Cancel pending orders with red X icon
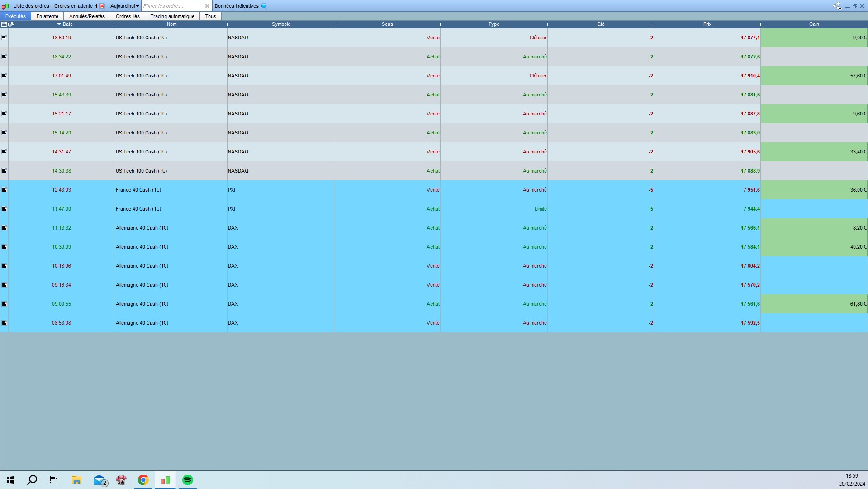 (102, 6)
